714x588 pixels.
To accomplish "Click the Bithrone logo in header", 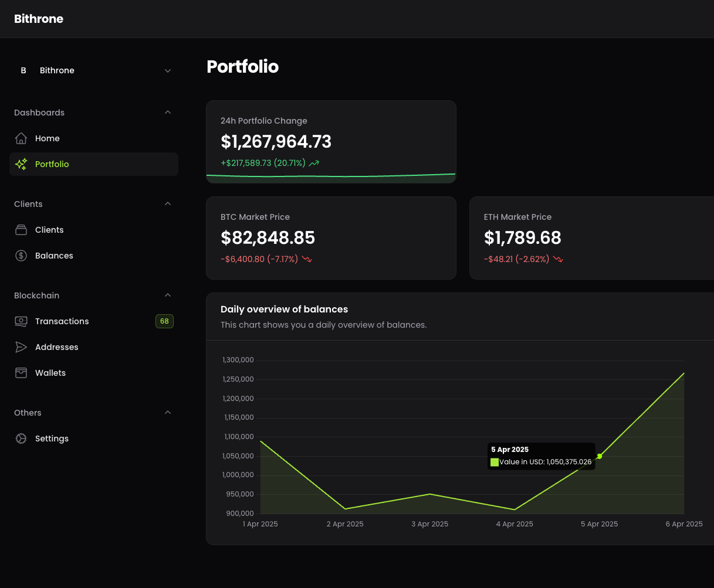I will [x=39, y=19].
